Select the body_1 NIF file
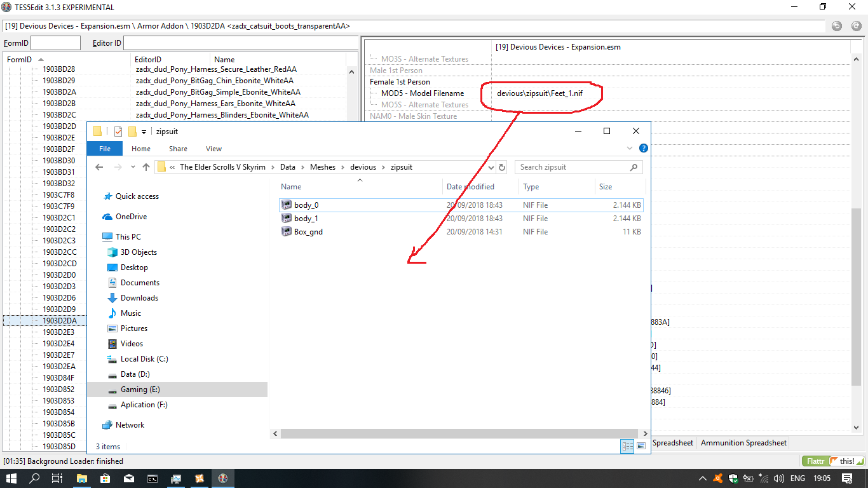Viewport: 868px width, 488px height. tap(461, 219)
